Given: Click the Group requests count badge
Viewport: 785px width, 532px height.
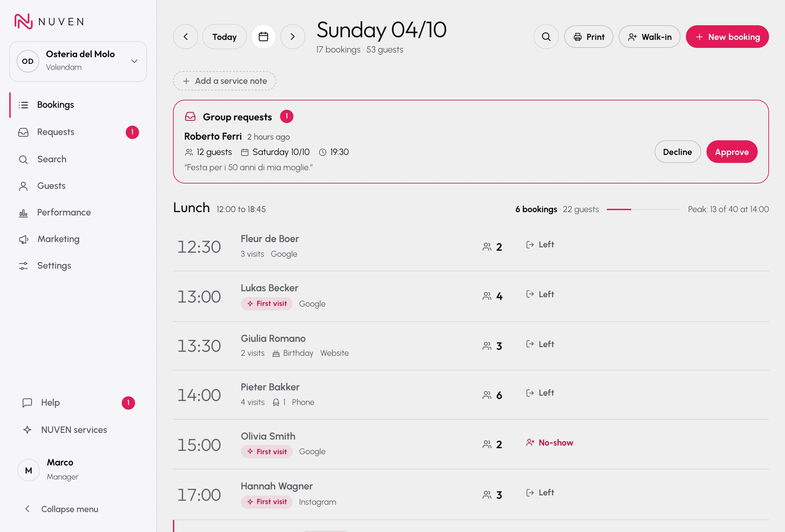Looking at the screenshot, I should (x=286, y=116).
